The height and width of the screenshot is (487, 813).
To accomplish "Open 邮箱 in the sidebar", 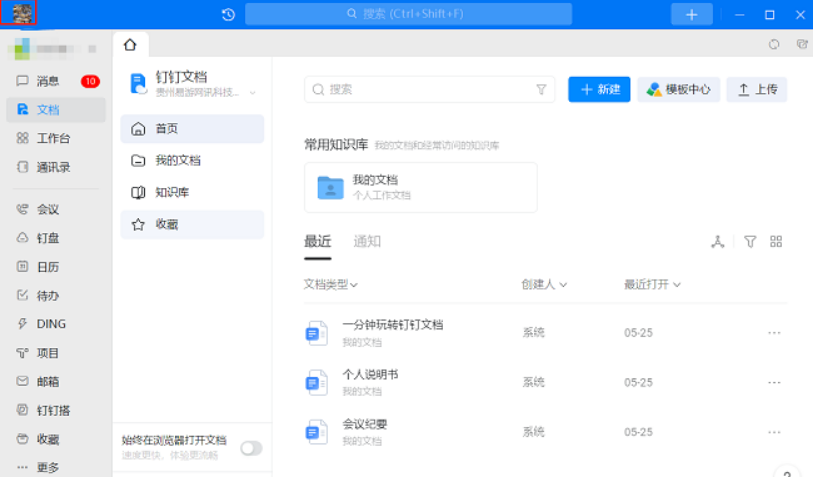I will coord(56,382).
